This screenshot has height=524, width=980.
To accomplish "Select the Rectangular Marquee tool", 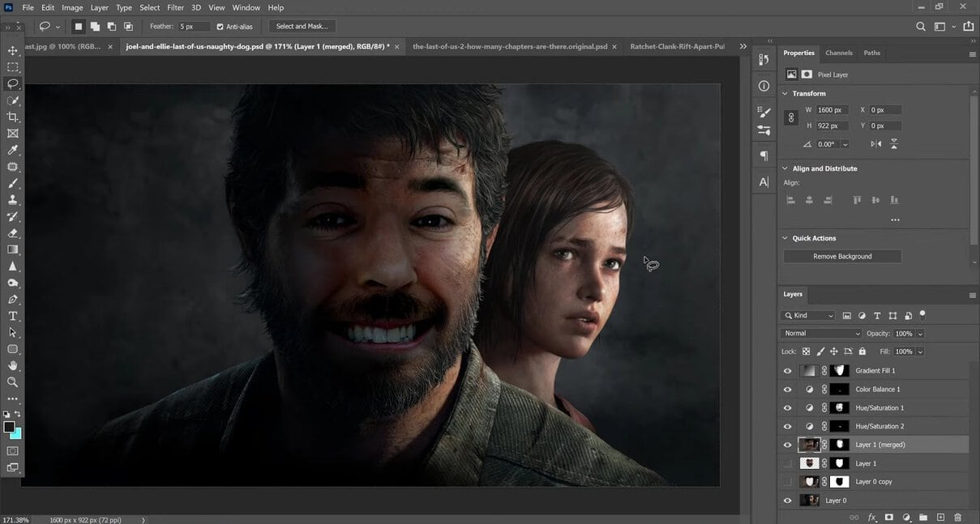I will [x=12, y=67].
